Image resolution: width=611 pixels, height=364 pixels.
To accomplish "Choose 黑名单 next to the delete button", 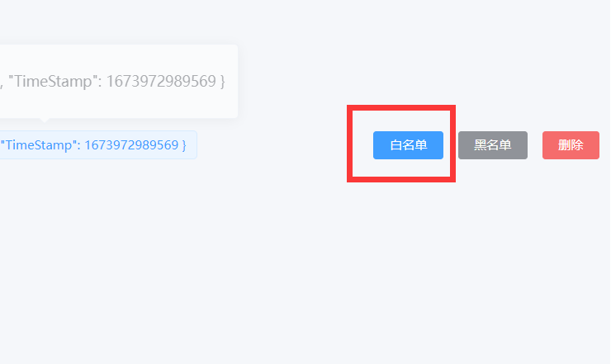I will (x=493, y=145).
